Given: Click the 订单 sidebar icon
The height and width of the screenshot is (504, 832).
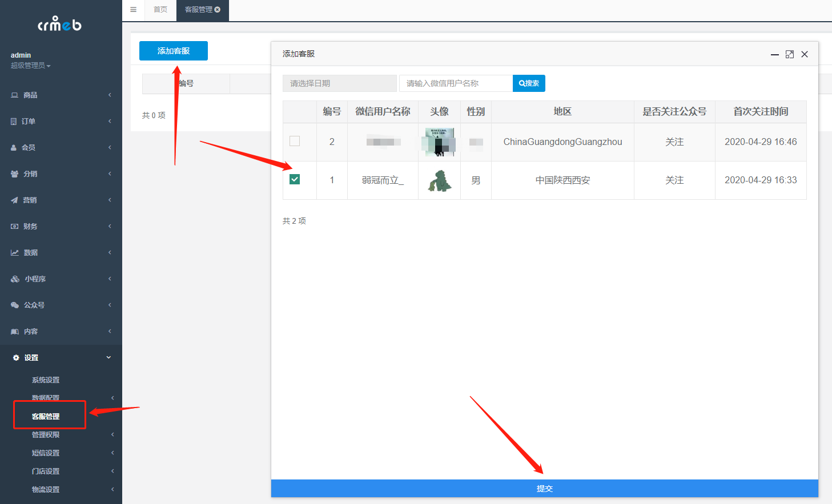Looking at the screenshot, I should click(x=14, y=122).
